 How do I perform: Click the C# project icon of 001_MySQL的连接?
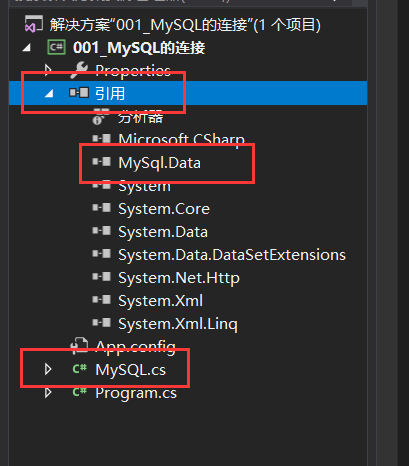pos(56,47)
